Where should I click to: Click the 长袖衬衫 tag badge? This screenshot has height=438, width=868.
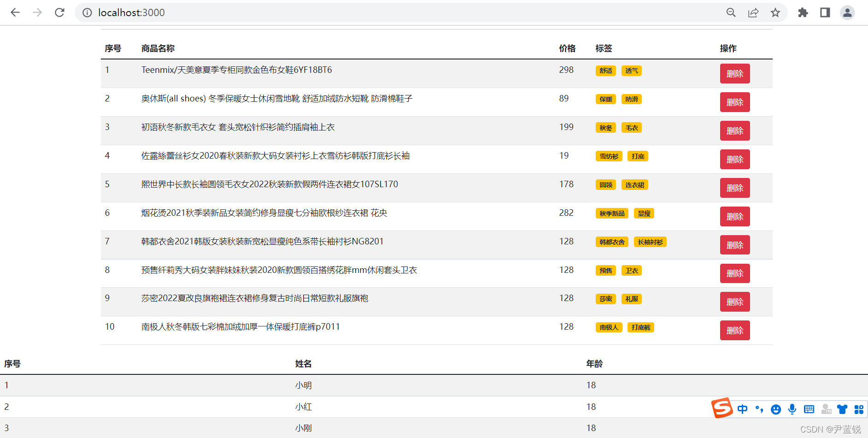pyautogui.click(x=651, y=242)
